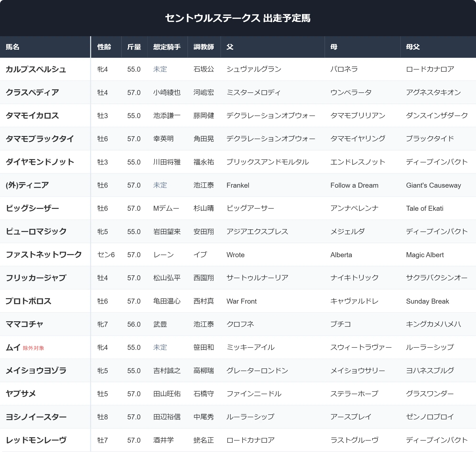This screenshot has width=476, height=452.
Task: Click jockey 武豊
Action: [x=160, y=324]
